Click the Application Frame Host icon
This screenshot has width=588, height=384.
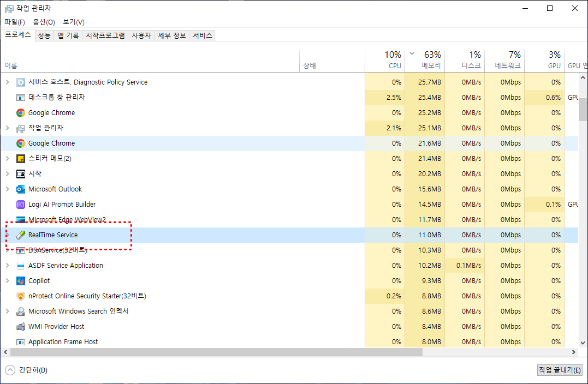[21, 342]
